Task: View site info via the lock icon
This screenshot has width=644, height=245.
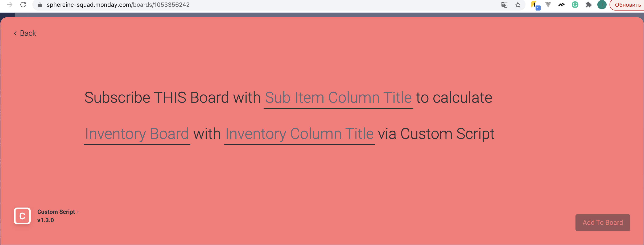Action: (x=40, y=5)
